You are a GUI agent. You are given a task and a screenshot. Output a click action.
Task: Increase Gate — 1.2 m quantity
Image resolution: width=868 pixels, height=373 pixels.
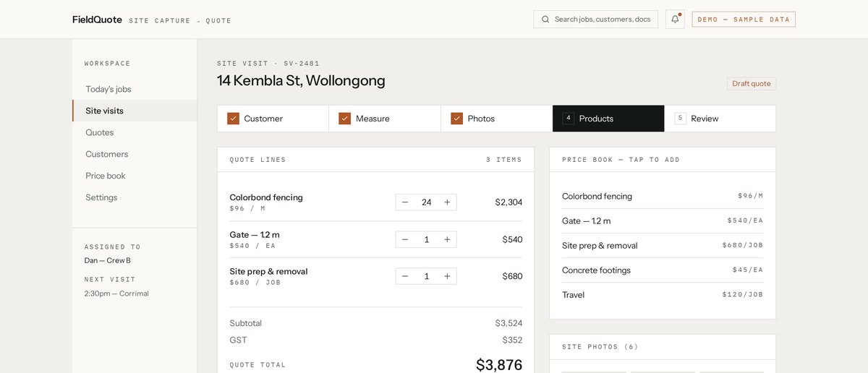tap(447, 239)
